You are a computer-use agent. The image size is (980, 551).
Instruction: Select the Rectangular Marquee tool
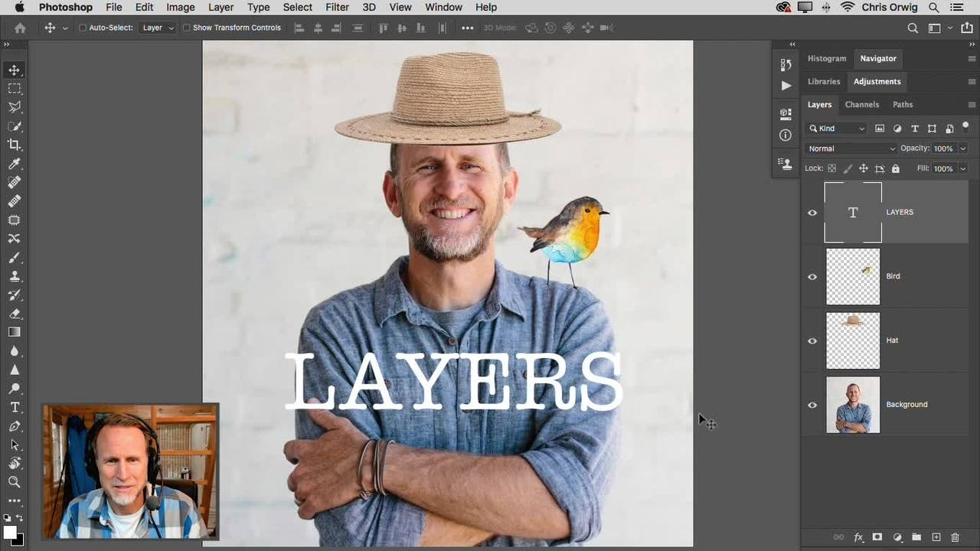coord(15,89)
